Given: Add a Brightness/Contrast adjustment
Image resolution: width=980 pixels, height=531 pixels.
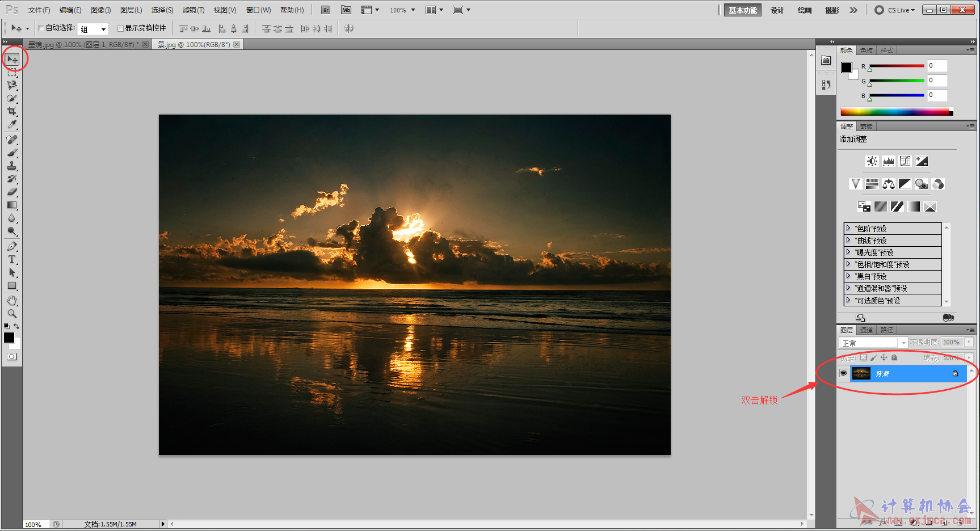Looking at the screenshot, I should point(872,161).
